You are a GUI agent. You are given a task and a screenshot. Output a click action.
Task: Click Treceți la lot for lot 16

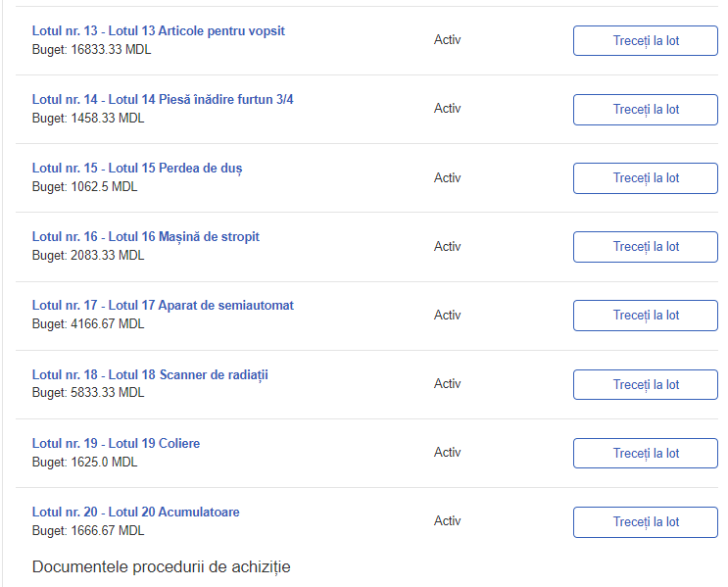646,247
